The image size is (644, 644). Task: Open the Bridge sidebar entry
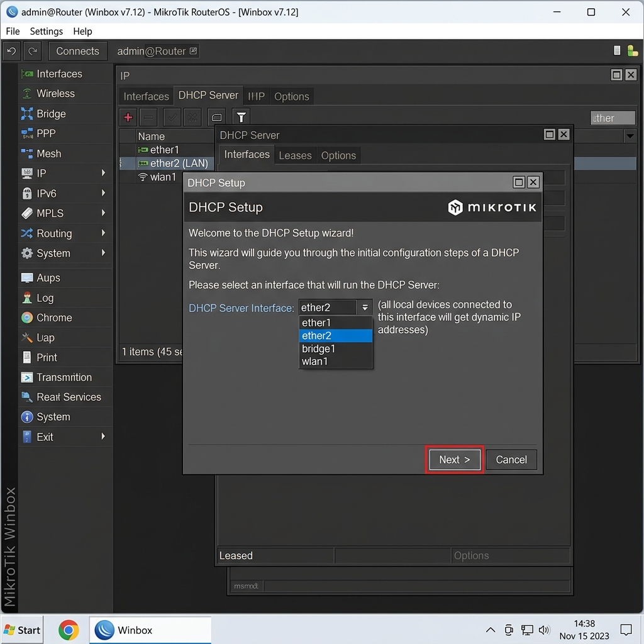[65, 114]
